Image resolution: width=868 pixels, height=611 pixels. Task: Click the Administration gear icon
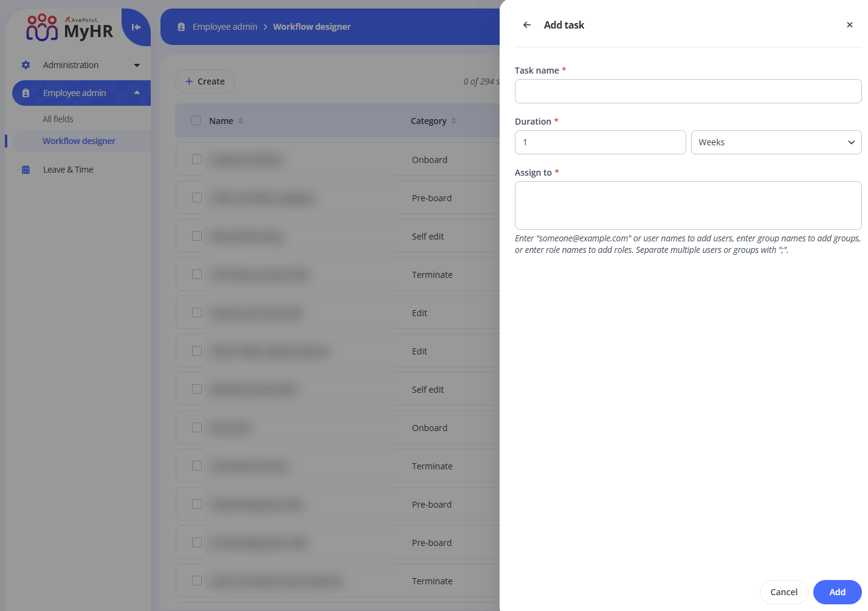click(x=26, y=65)
